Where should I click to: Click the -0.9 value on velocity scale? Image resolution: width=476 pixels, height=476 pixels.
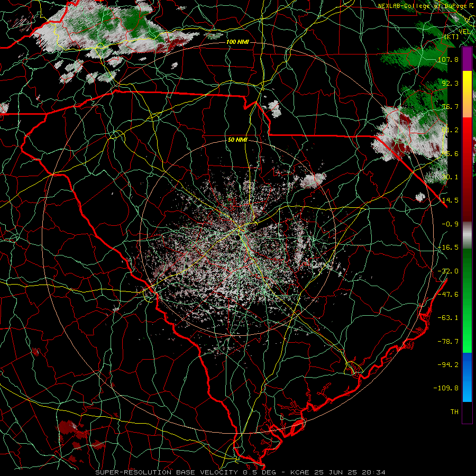point(450,224)
